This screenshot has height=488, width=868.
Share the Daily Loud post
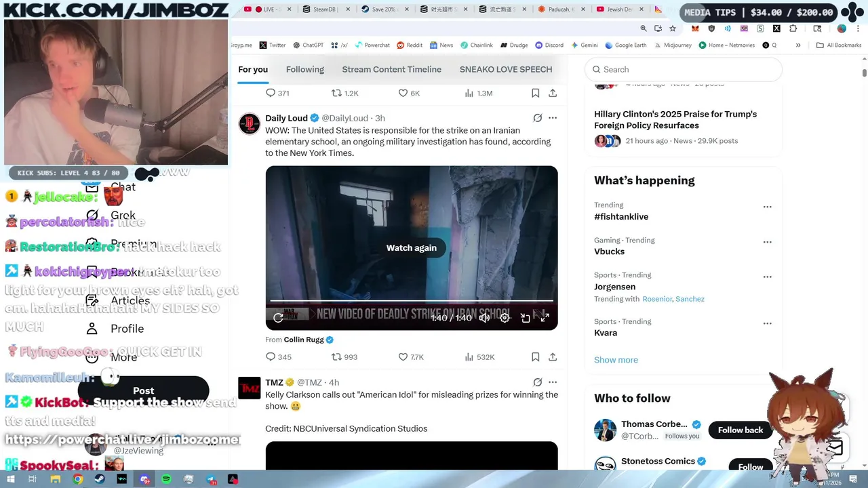553,357
